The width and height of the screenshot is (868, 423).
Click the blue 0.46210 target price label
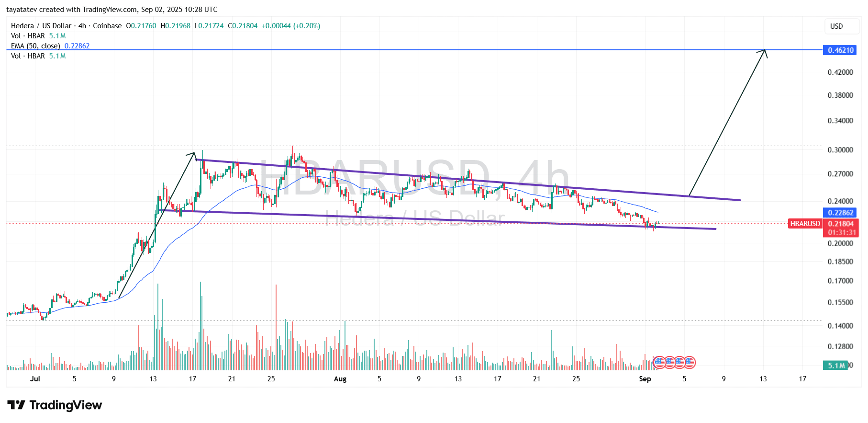point(840,50)
